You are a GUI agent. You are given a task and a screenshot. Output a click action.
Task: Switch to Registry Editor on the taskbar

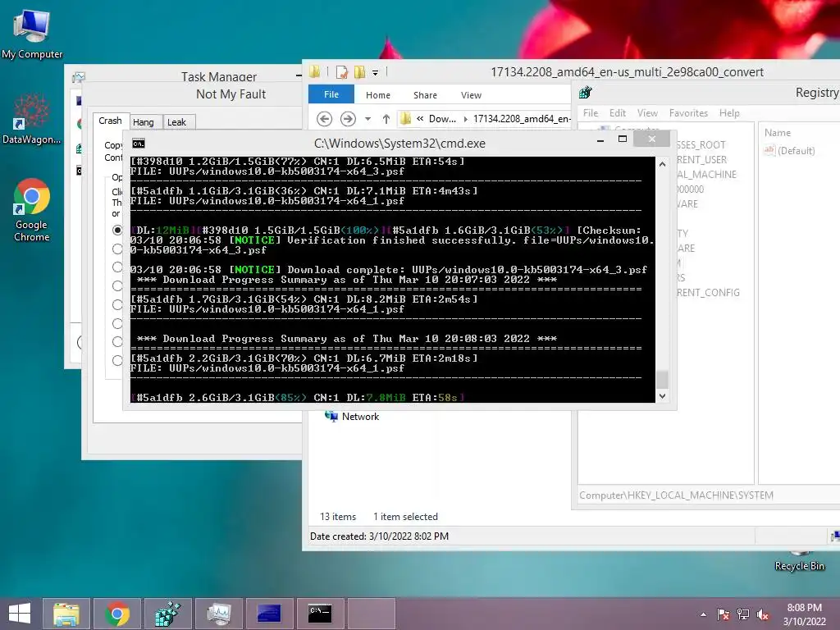(x=167, y=614)
